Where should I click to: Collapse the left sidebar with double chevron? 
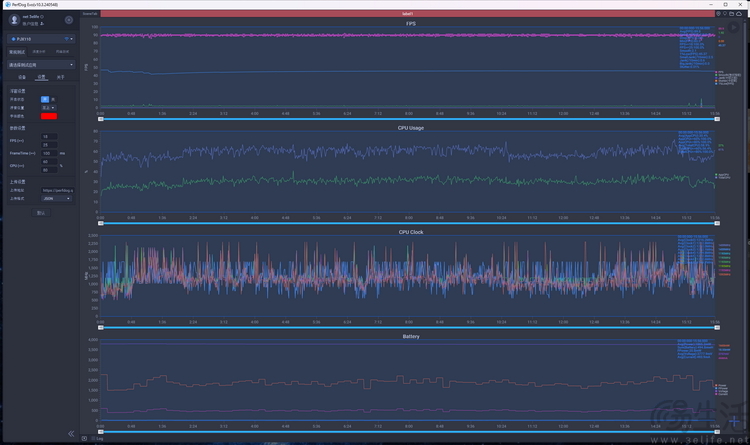coord(71,434)
